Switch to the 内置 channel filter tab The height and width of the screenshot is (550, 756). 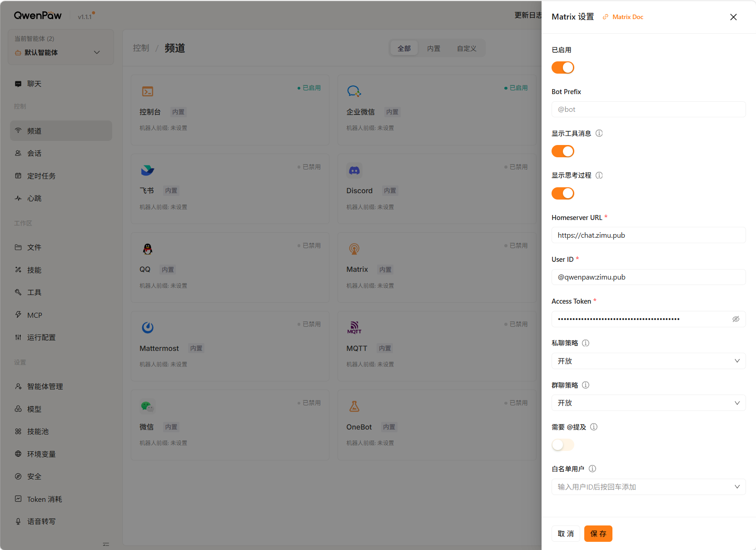pyautogui.click(x=433, y=48)
